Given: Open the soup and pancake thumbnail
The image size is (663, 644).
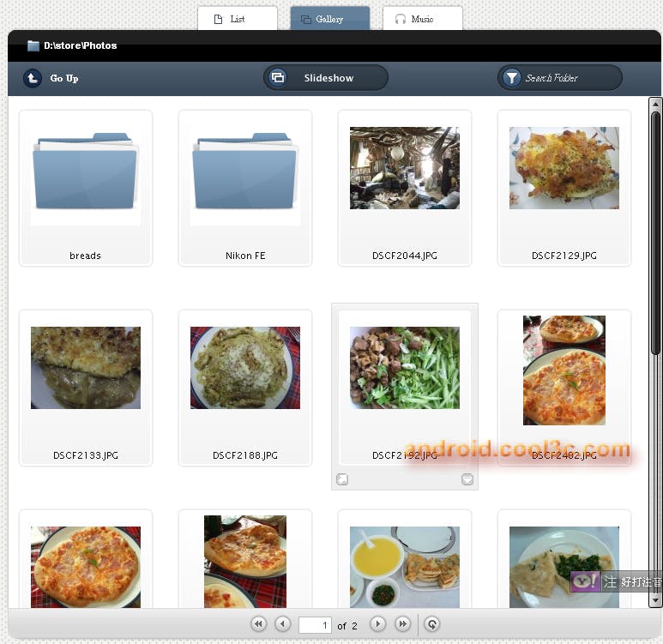Looking at the screenshot, I should (405, 567).
